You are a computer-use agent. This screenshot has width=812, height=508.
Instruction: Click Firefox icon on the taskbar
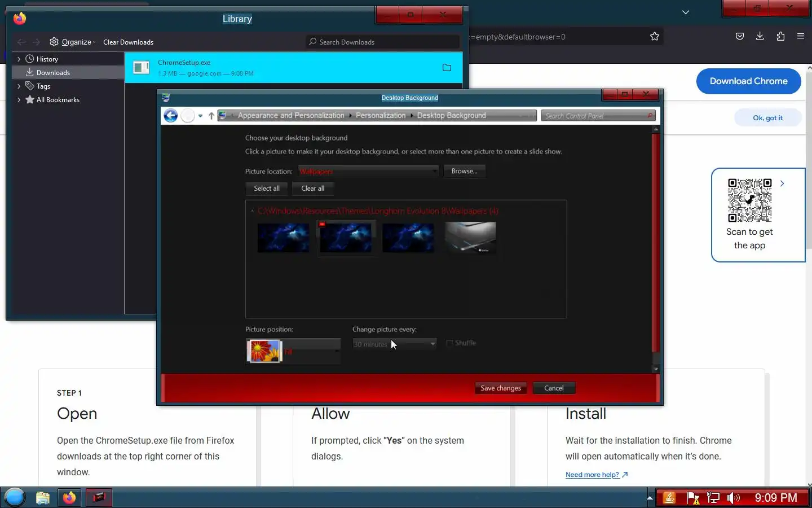click(x=69, y=498)
